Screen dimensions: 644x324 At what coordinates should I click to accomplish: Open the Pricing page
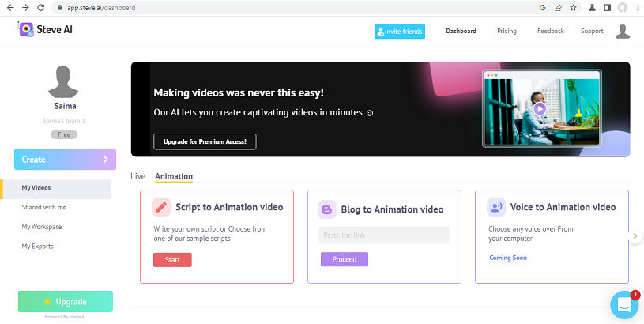click(x=507, y=31)
